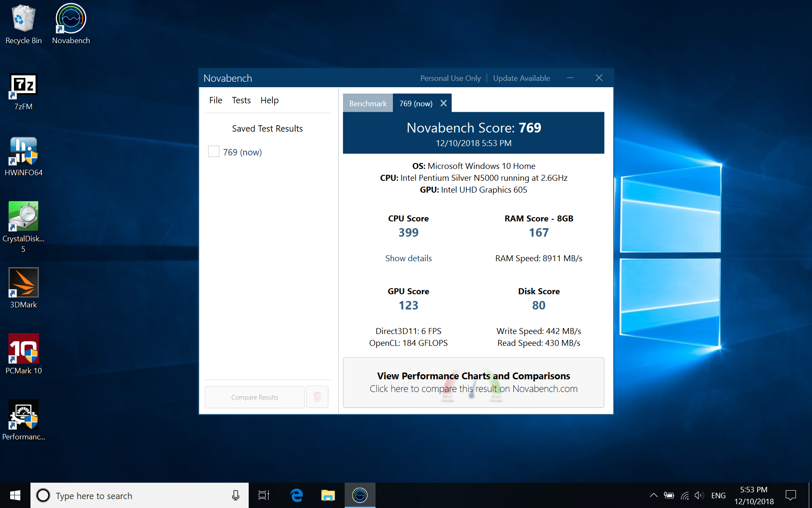The height and width of the screenshot is (508, 812).
Task: Click Show details under CPU Score
Action: click(x=409, y=258)
